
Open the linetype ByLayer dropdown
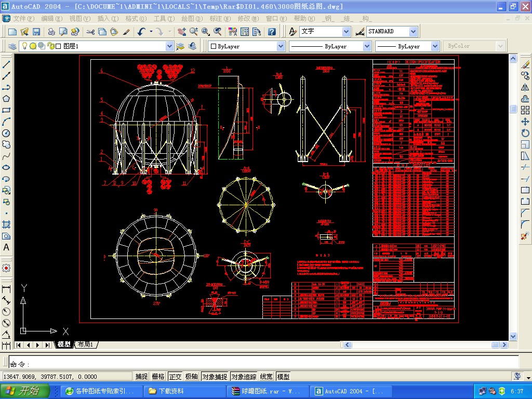pos(367,46)
